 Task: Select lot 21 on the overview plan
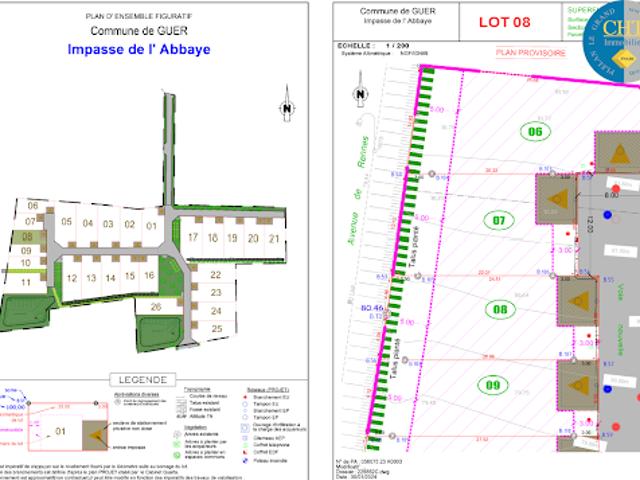point(274,239)
